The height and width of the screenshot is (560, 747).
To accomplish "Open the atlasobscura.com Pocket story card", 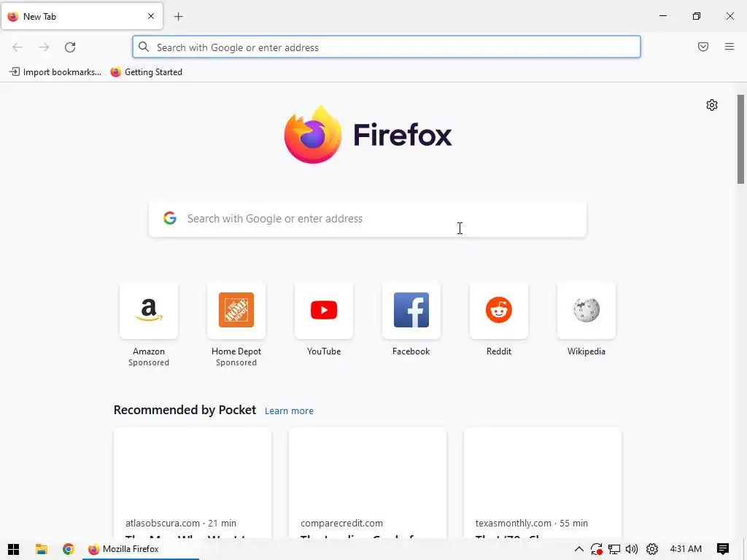I will coord(193,483).
